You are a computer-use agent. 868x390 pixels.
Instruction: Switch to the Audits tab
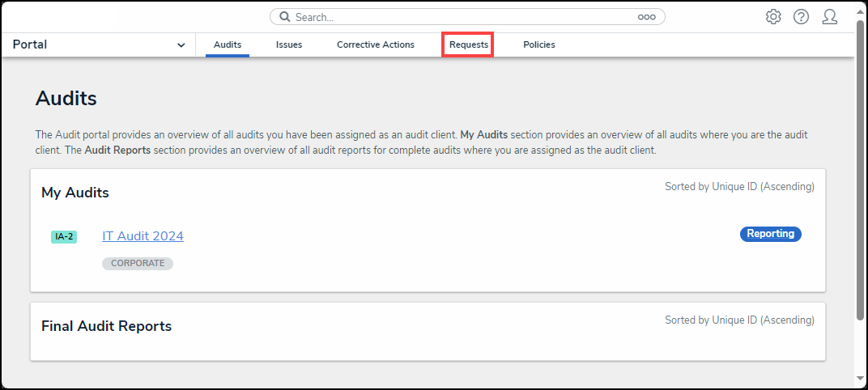(x=228, y=45)
